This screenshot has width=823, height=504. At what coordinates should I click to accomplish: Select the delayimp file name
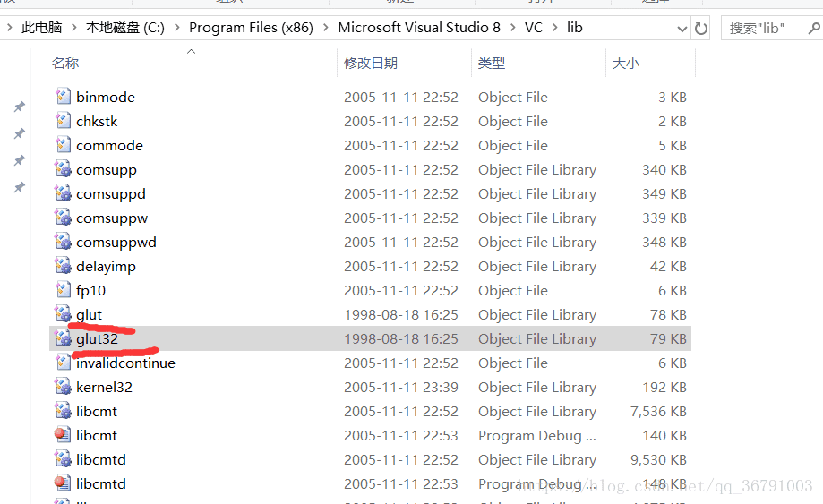106,267
